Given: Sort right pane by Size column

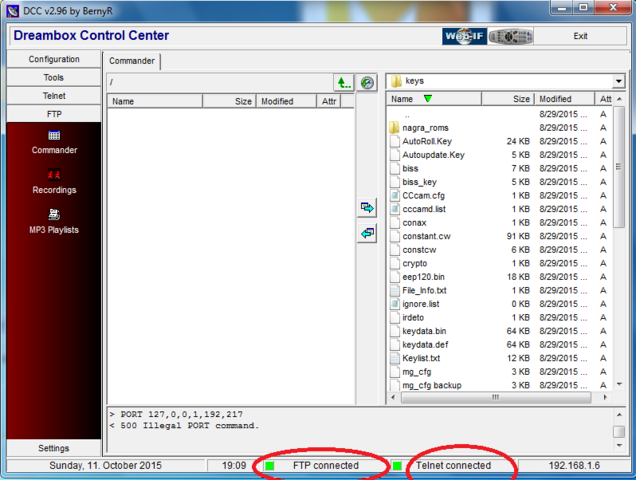Looking at the screenshot, I should (508, 99).
